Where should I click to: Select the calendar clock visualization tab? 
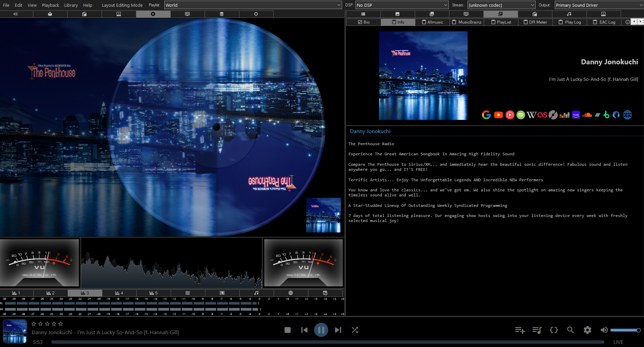(x=325, y=293)
